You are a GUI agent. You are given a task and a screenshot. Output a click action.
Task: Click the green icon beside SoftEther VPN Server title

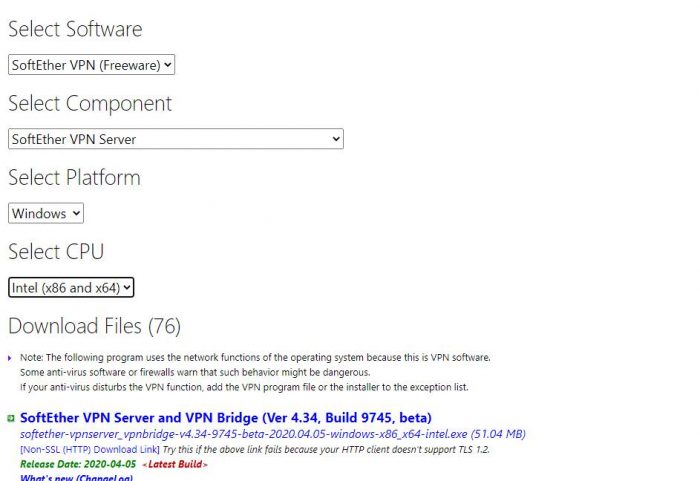click(11, 418)
